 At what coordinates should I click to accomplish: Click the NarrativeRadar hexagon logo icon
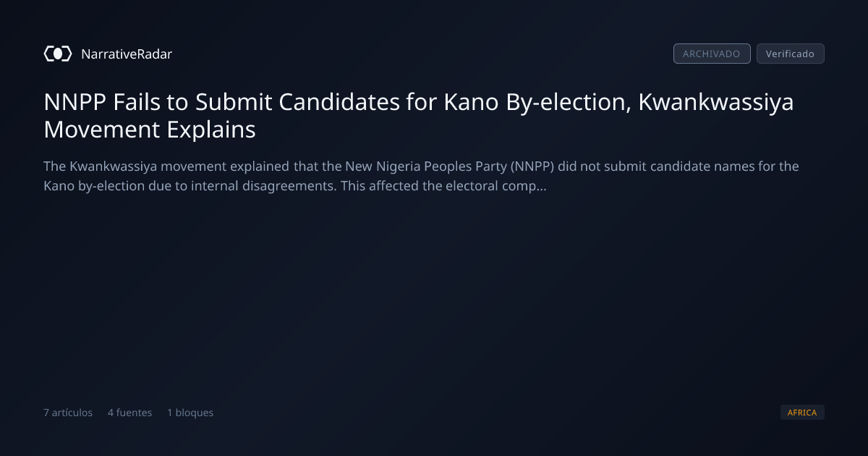pyautogui.click(x=58, y=54)
